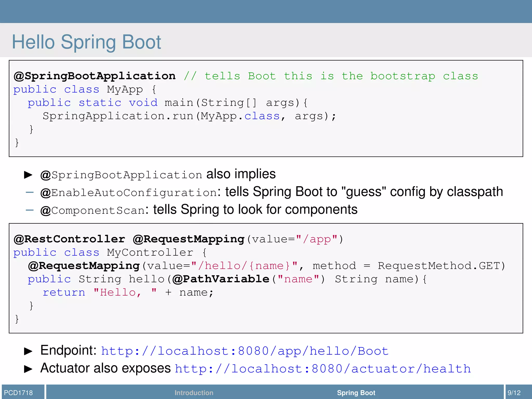
Task: Open the localhost actuator/health link
Action: (323, 369)
